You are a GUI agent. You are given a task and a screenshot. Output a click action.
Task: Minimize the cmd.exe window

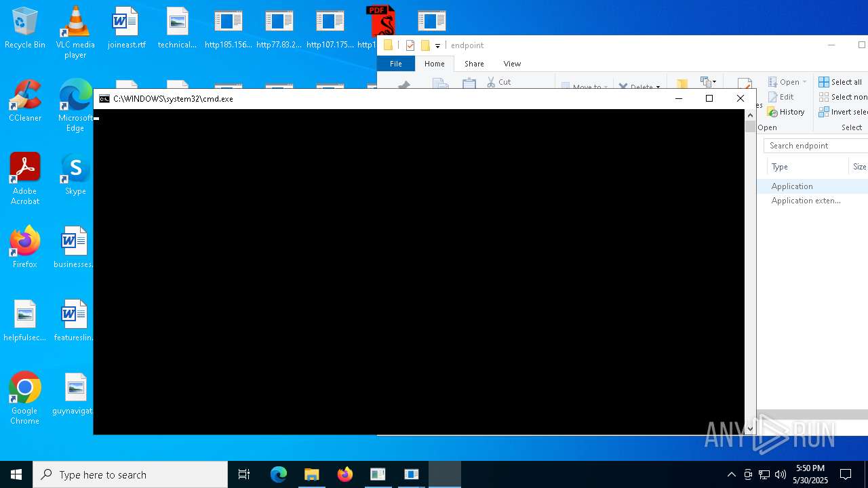[x=678, y=99]
